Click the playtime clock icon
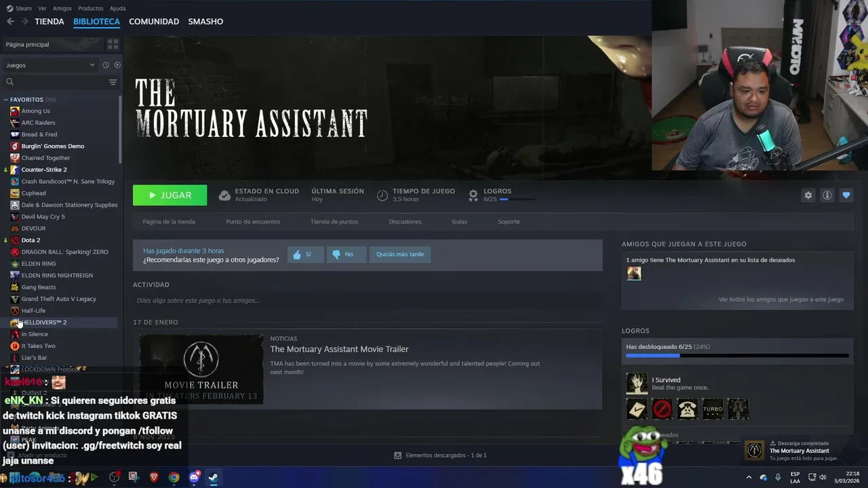The width and height of the screenshot is (868, 488). pyautogui.click(x=382, y=195)
